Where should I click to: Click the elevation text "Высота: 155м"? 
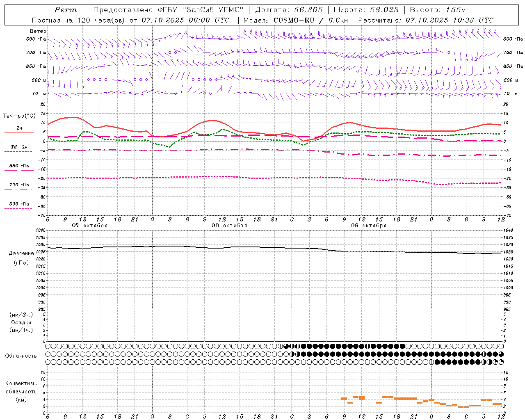click(438, 10)
